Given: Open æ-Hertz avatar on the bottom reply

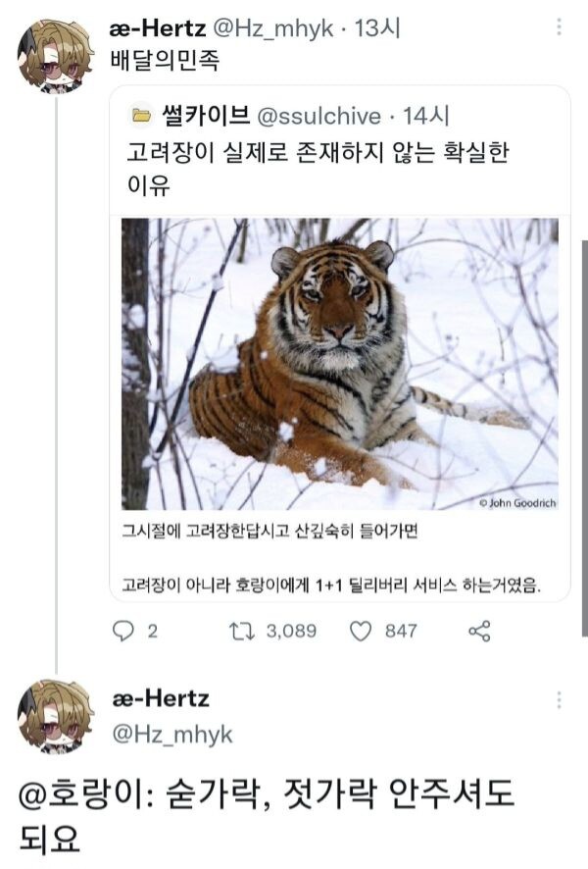Looking at the screenshot, I should click(55, 715).
